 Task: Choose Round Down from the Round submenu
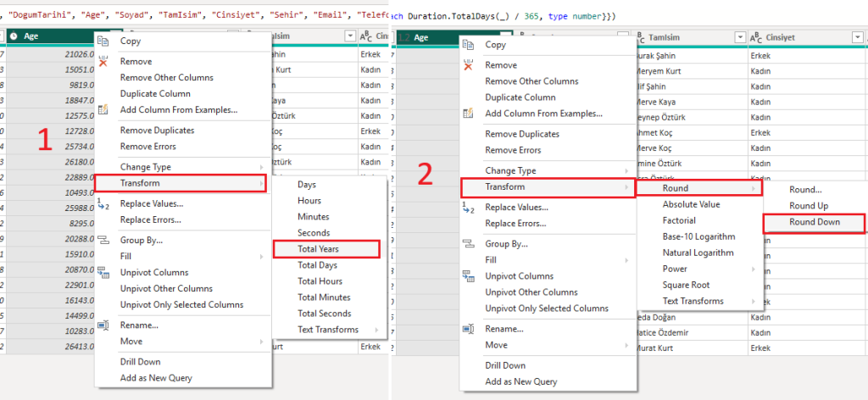[x=815, y=222]
